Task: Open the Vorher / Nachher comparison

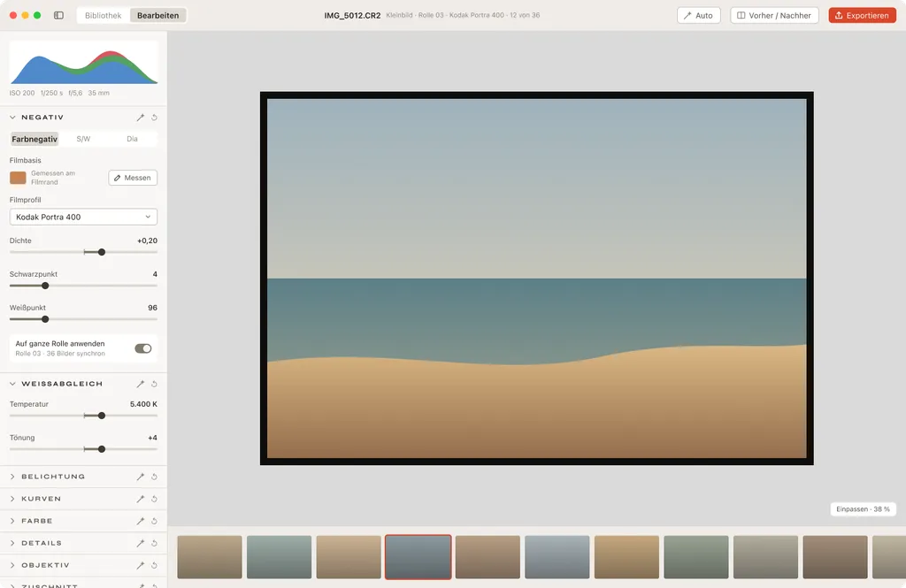Action: click(774, 16)
